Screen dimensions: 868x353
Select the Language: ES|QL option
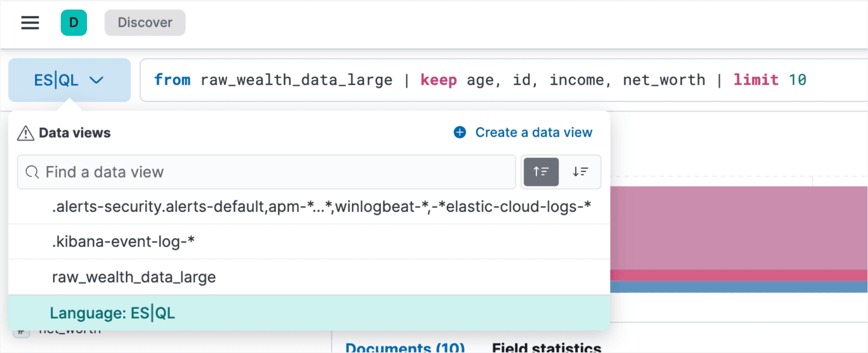pyautogui.click(x=112, y=313)
